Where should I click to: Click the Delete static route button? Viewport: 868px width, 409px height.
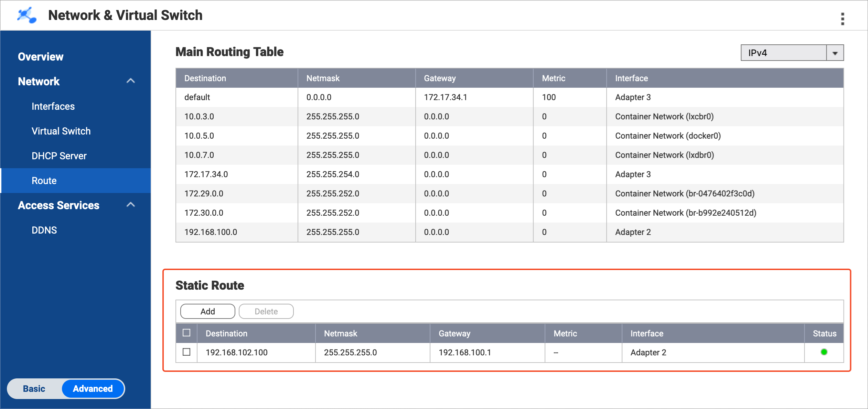click(x=266, y=311)
